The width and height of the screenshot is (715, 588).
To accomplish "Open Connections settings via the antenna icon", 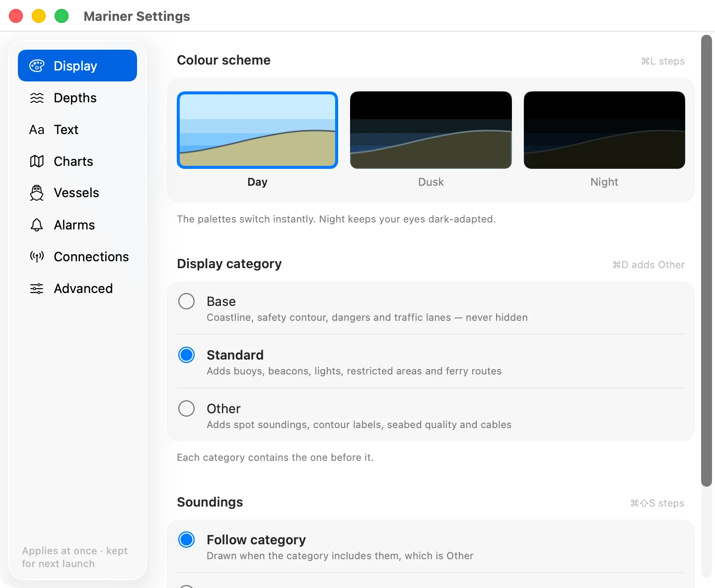I will pyautogui.click(x=37, y=257).
